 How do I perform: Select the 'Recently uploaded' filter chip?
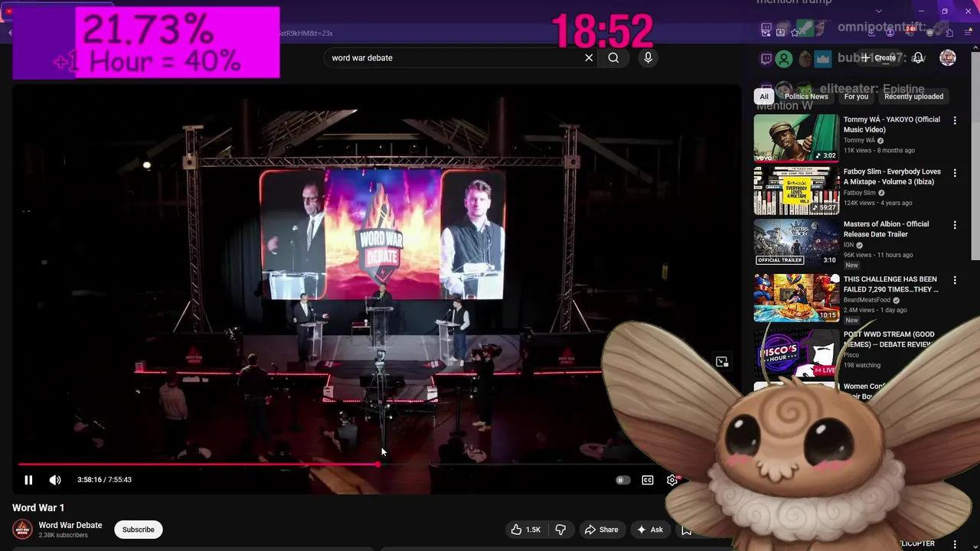coord(913,96)
